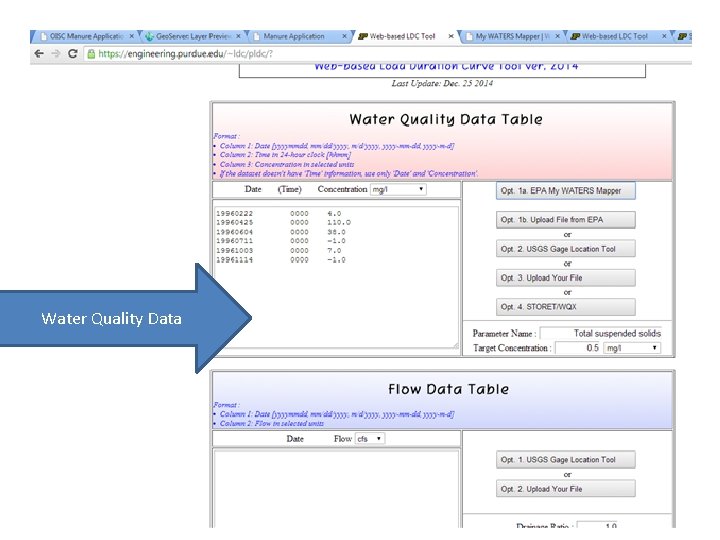Click Opt. 1b Upload File from EPA
The height and width of the screenshot is (540, 720).
coord(566,220)
